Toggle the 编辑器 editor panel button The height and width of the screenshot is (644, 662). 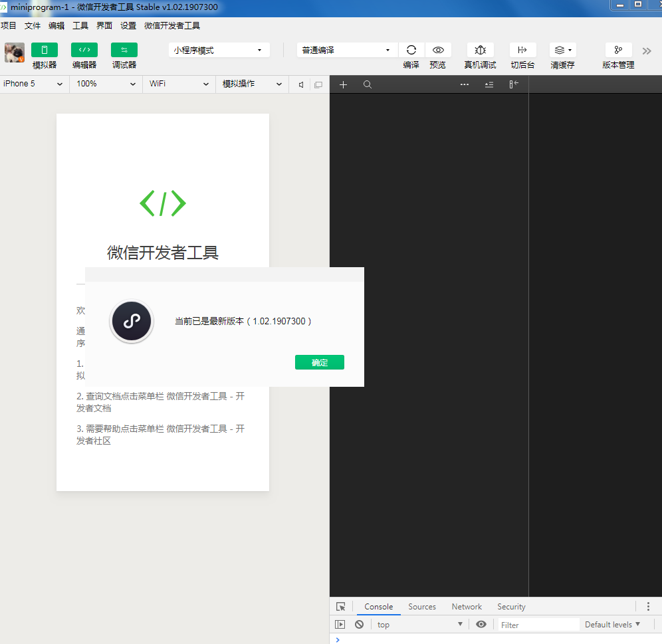(84, 50)
